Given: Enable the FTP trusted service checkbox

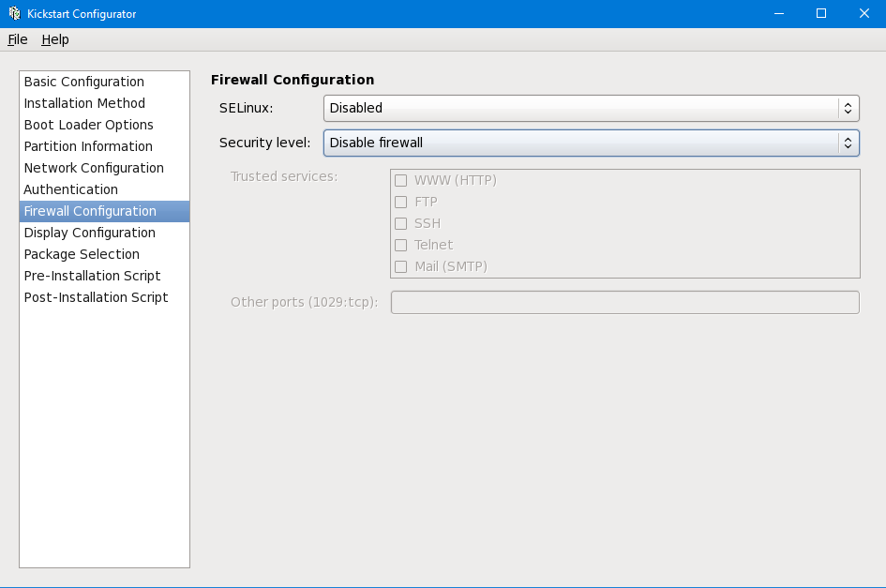Looking at the screenshot, I should (401, 202).
